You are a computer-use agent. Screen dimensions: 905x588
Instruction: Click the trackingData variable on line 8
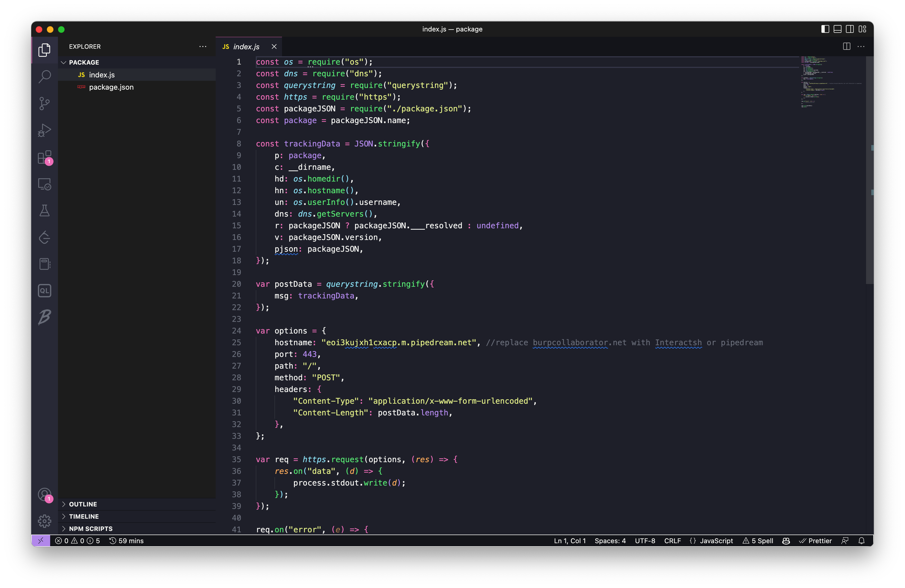tap(312, 144)
